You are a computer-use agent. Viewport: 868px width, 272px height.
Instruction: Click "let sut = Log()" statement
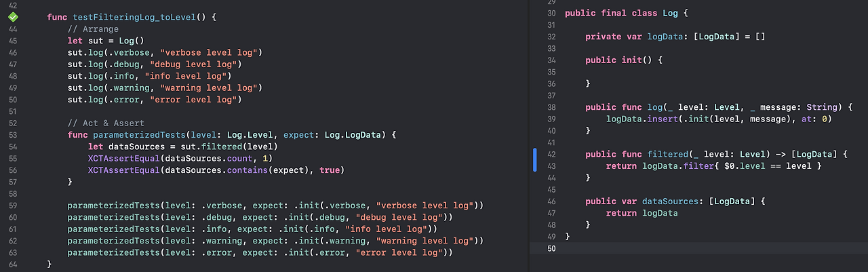(x=106, y=41)
